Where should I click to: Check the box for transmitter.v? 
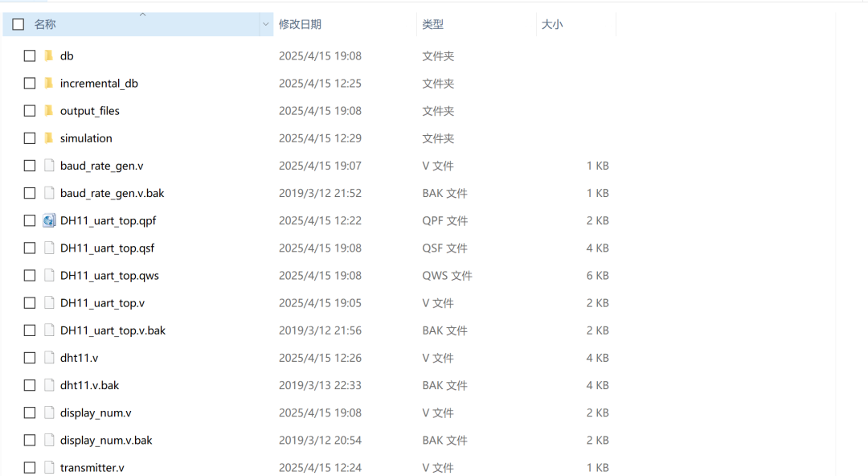tap(30, 468)
